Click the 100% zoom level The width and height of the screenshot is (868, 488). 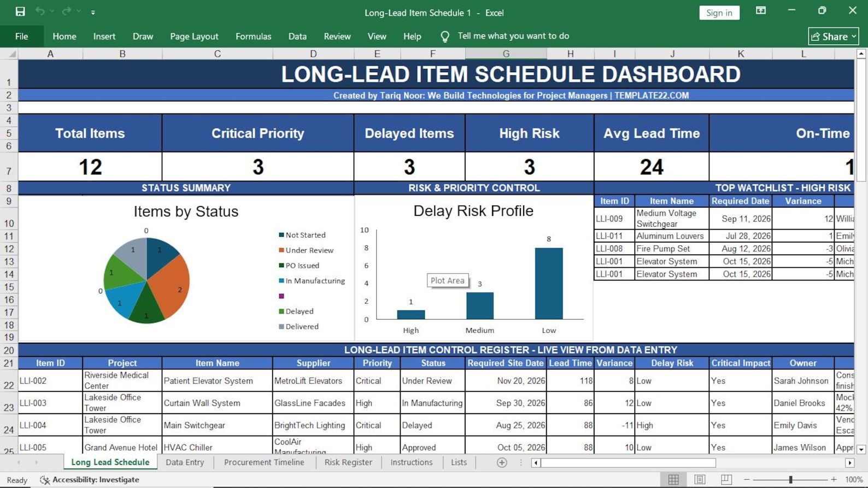854,479
